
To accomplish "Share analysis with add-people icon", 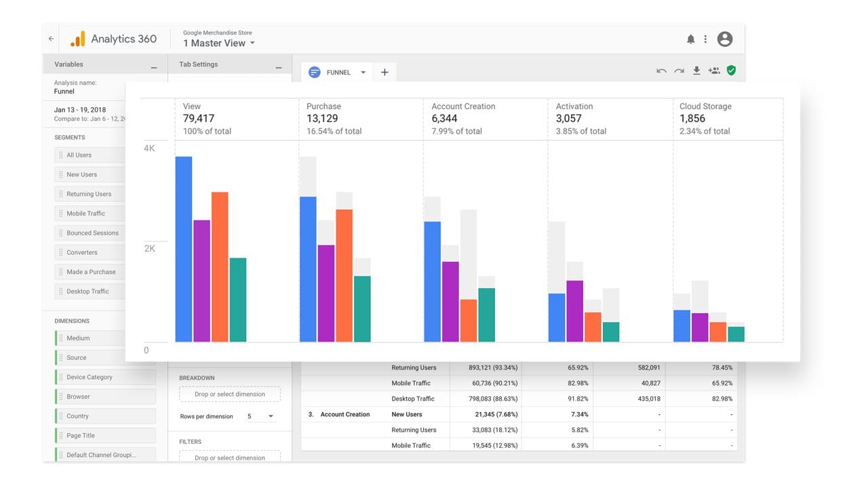I will [714, 70].
